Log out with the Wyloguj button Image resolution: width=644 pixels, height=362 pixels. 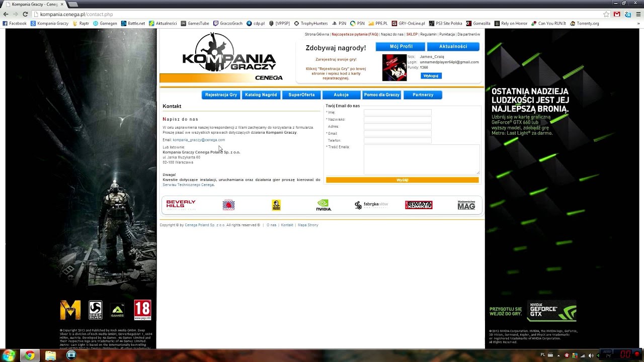(431, 76)
